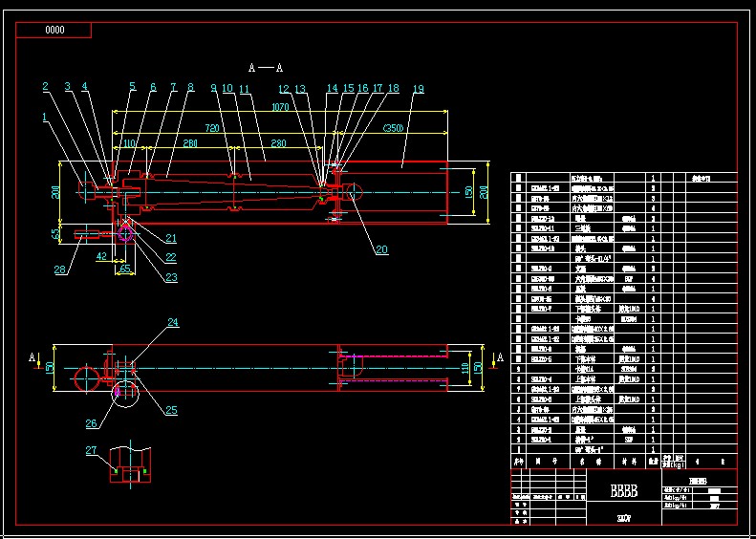
Task: Pick part callout number 21
Action: pyautogui.click(x=172, y=239)
